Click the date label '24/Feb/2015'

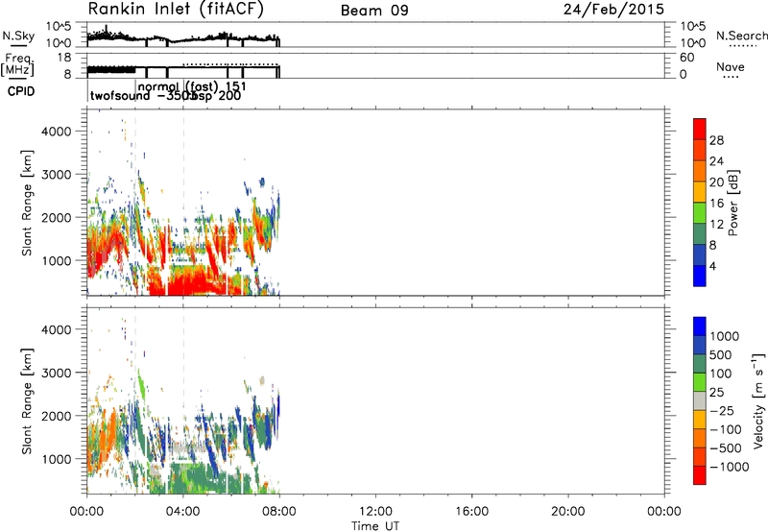tap(613, 10)
